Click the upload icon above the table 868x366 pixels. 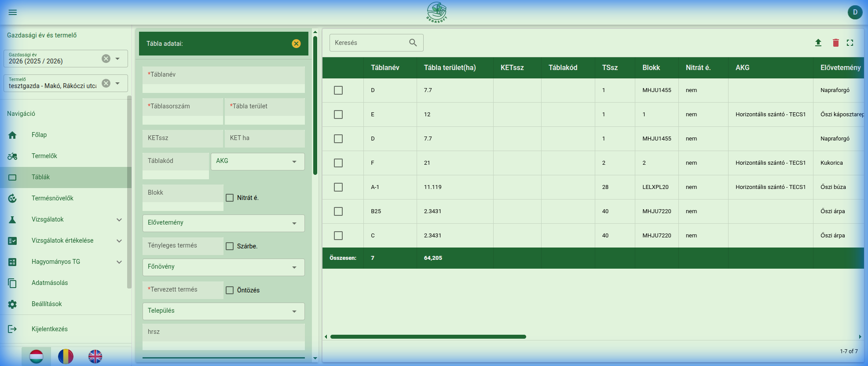pyautogui.click(x=818, y=43)
